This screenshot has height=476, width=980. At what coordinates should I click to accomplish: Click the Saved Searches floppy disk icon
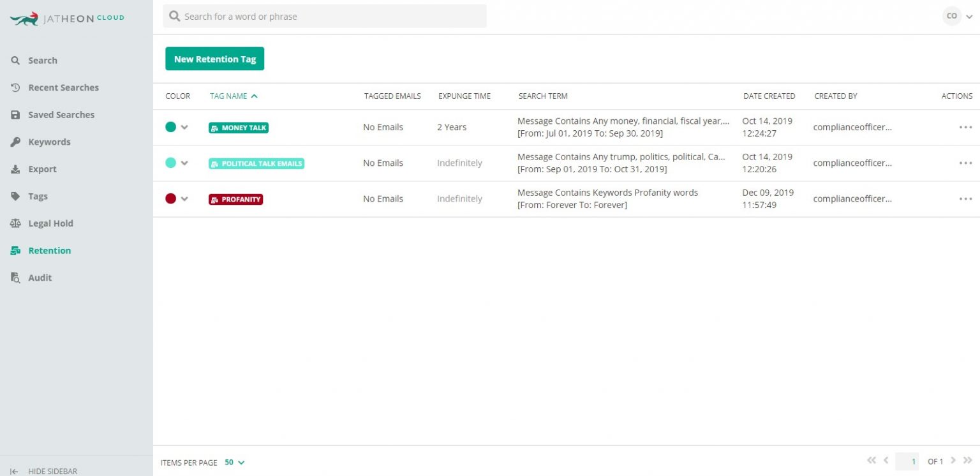coord(15,114)
